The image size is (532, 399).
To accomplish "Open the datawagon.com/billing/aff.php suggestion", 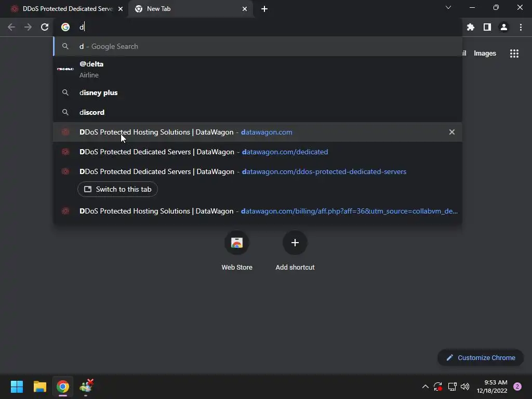I will coord(258,211).
